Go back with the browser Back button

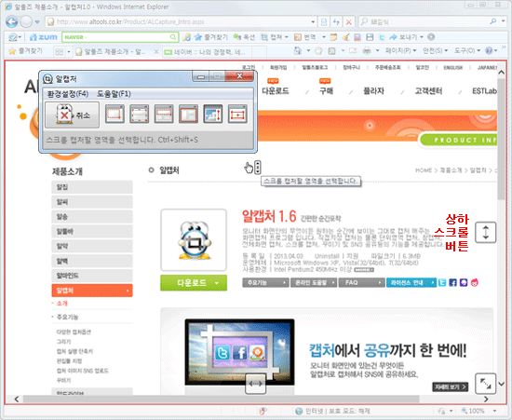point(12,21)
